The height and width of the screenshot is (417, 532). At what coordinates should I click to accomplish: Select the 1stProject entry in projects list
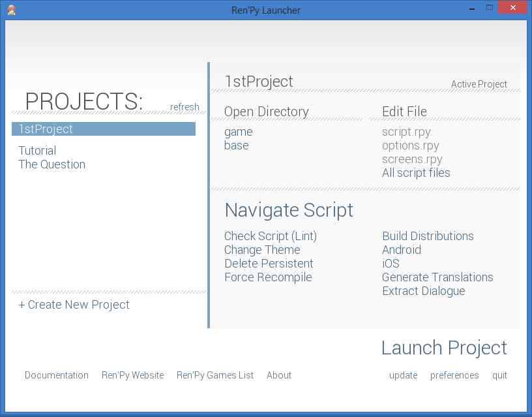point(104,129)
